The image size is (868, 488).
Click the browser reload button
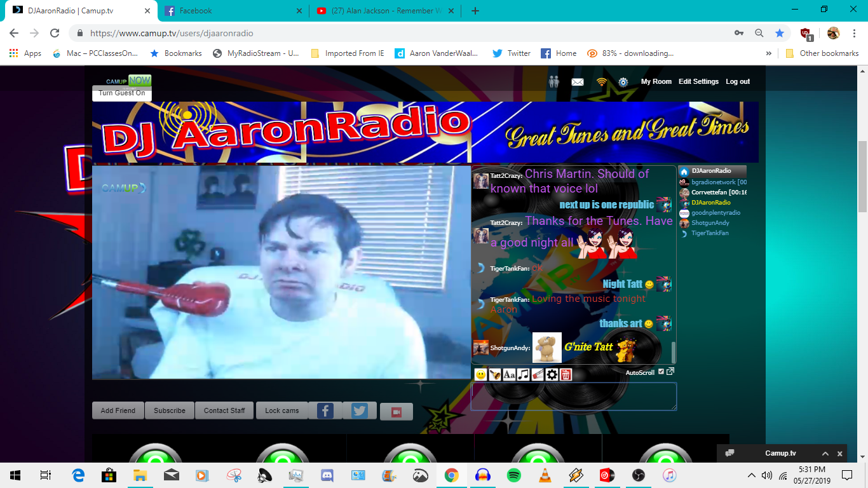55,33
